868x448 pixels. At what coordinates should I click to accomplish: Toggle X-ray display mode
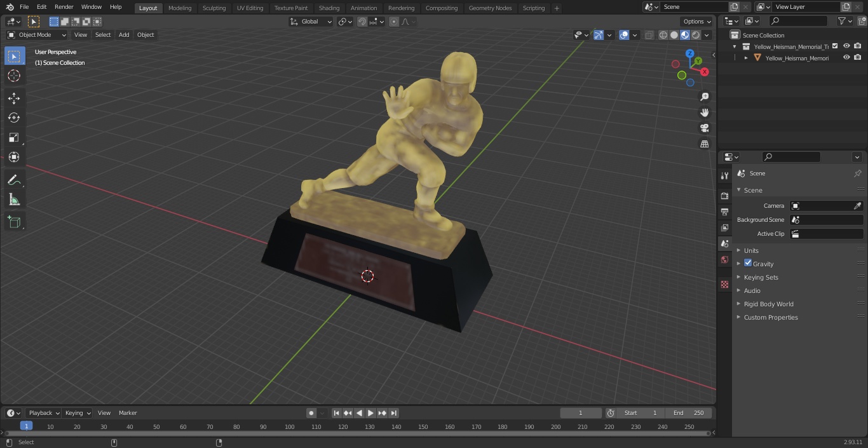649,35
